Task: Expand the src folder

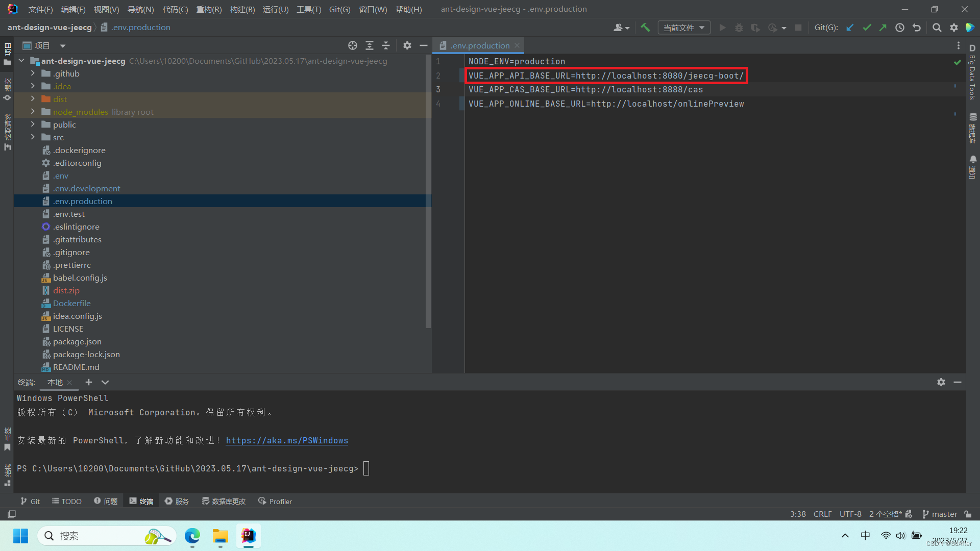Action: click(32, 137)
